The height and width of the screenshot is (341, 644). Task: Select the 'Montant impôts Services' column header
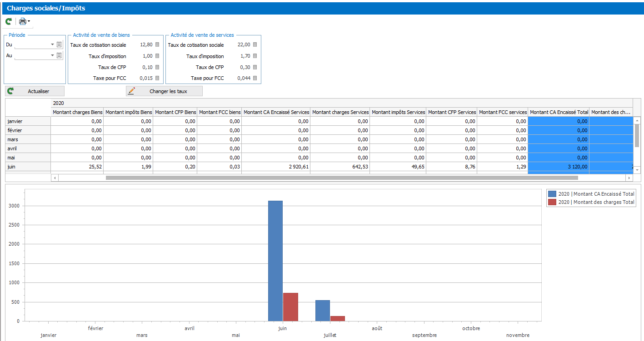(x=398, y=112)
